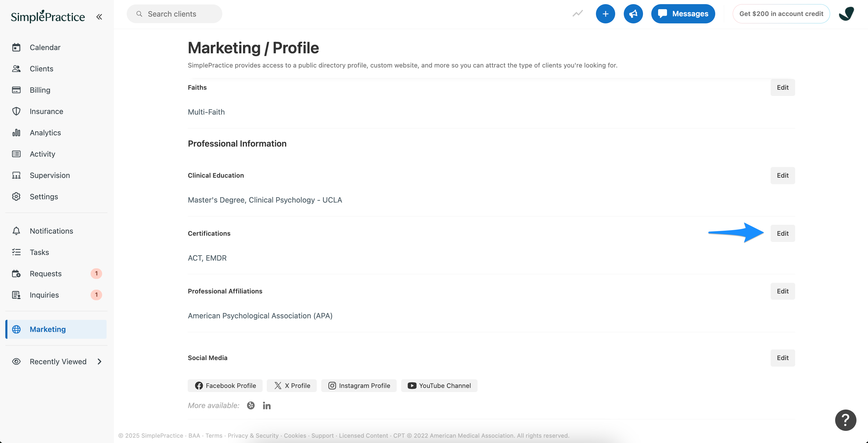Click the Notifications bell icon
Image resolution: width=868 pixels, height=443 pixels.
coord(16,231)
